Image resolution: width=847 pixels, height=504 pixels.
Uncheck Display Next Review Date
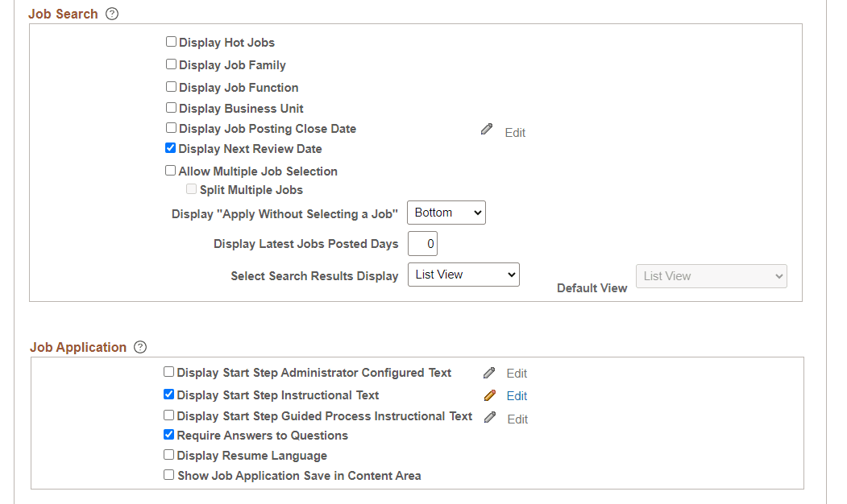171,148
